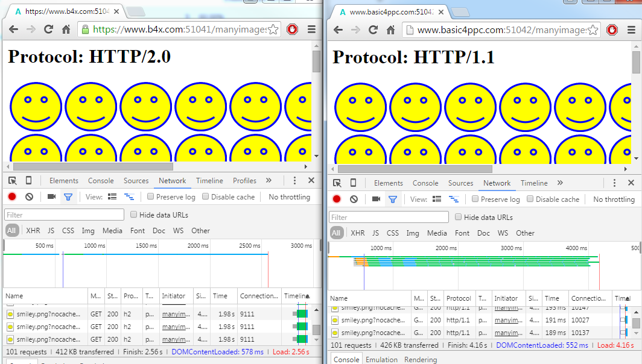The image size is (642, 364).
Task: Open Rendering drawer tab in right DevTools
Action: click(x=421, y=360)
